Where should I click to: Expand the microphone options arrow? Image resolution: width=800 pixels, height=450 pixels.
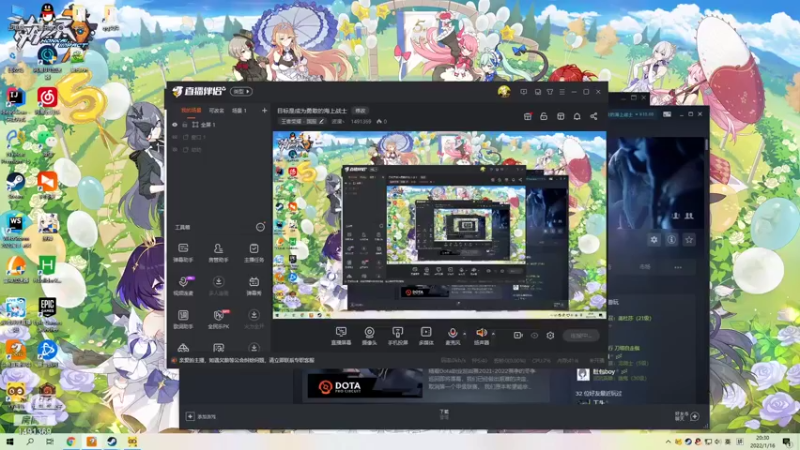[464, 334]
